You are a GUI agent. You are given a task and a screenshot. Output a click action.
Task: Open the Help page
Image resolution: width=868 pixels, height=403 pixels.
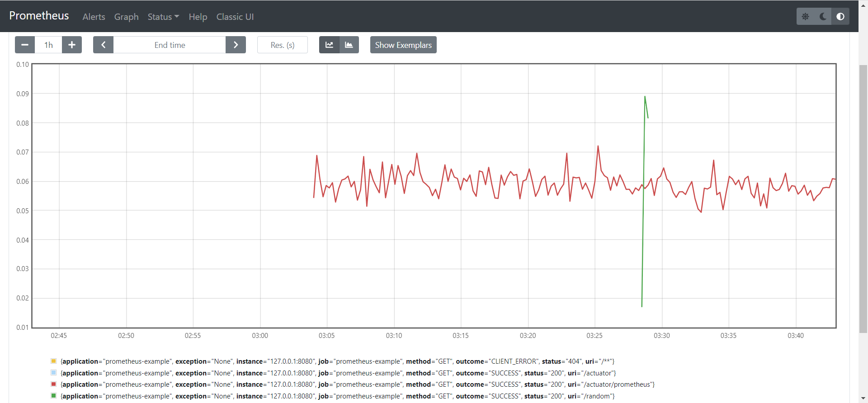pyautogui.click(x=198, y=17)
